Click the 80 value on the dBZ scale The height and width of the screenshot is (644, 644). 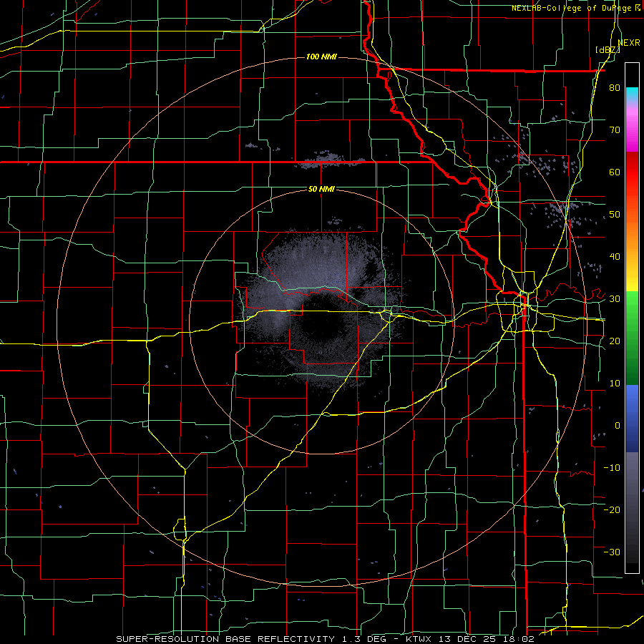(615, 88)
